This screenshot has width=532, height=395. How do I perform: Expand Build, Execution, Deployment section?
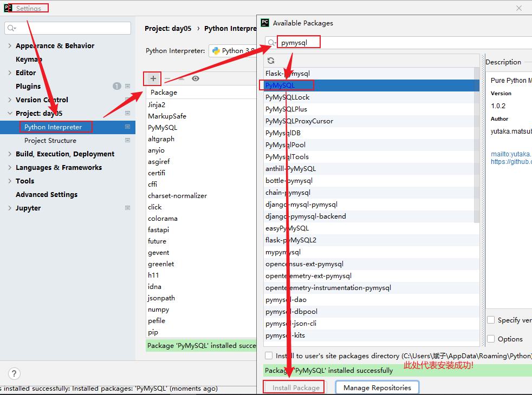click(x=10, y=154)
